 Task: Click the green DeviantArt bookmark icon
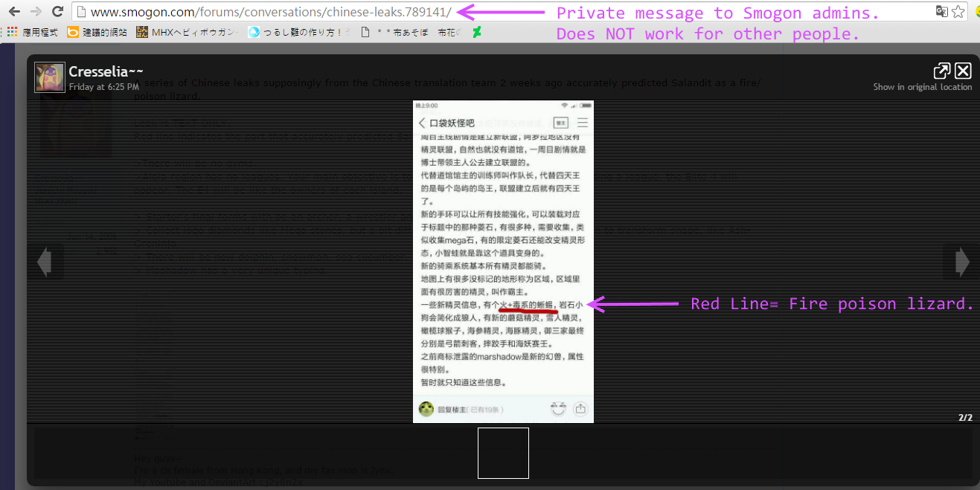[476, 32]
